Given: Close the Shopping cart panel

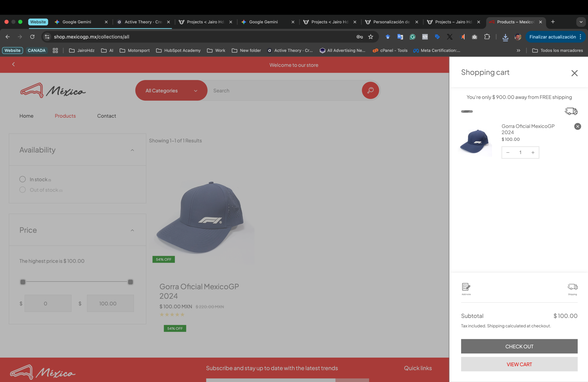Looking at the screenshot, I should click(574, 73).
